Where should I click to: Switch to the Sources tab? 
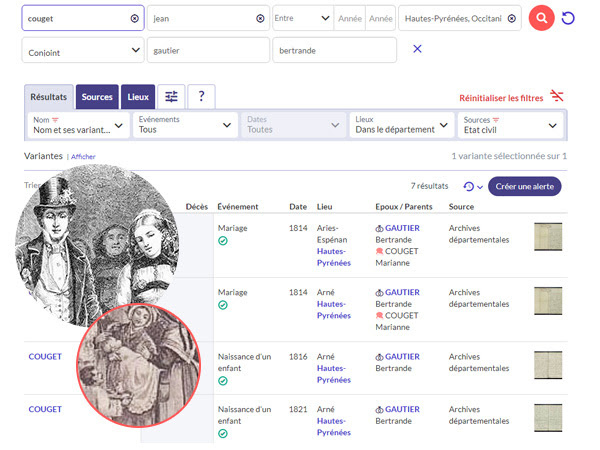pyautogui.click(x=97, y=96)
